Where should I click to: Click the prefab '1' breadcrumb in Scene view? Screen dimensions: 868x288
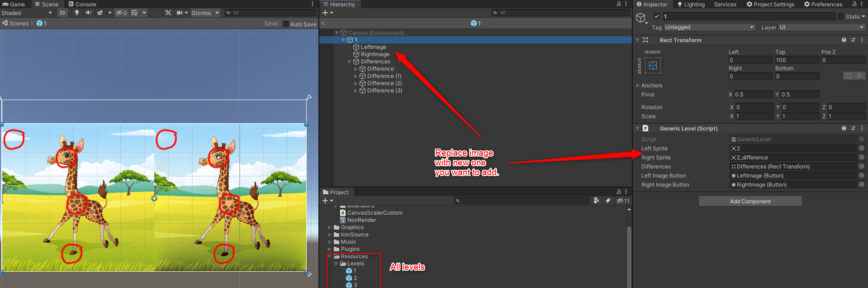point(42,24)
